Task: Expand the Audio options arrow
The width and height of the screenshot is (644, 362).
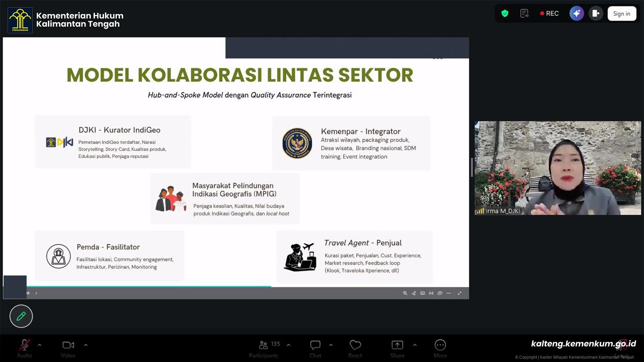Action: (40, 345)
